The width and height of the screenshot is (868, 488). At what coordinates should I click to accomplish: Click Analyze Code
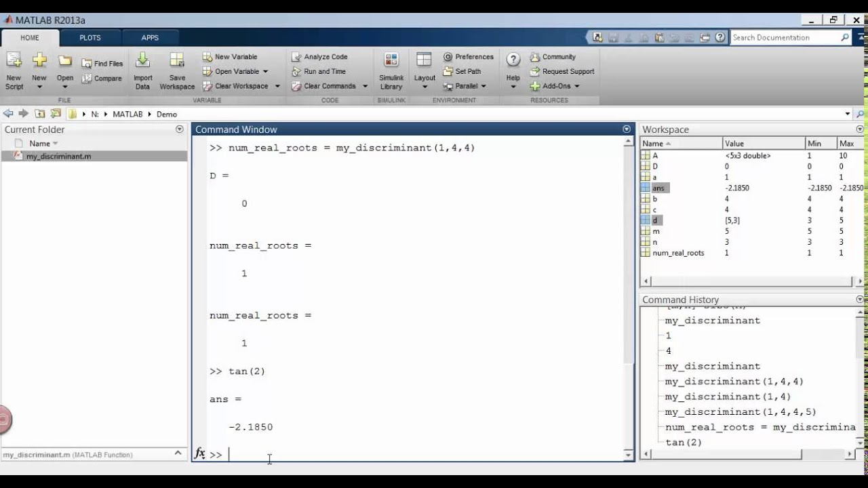[319, 57]
